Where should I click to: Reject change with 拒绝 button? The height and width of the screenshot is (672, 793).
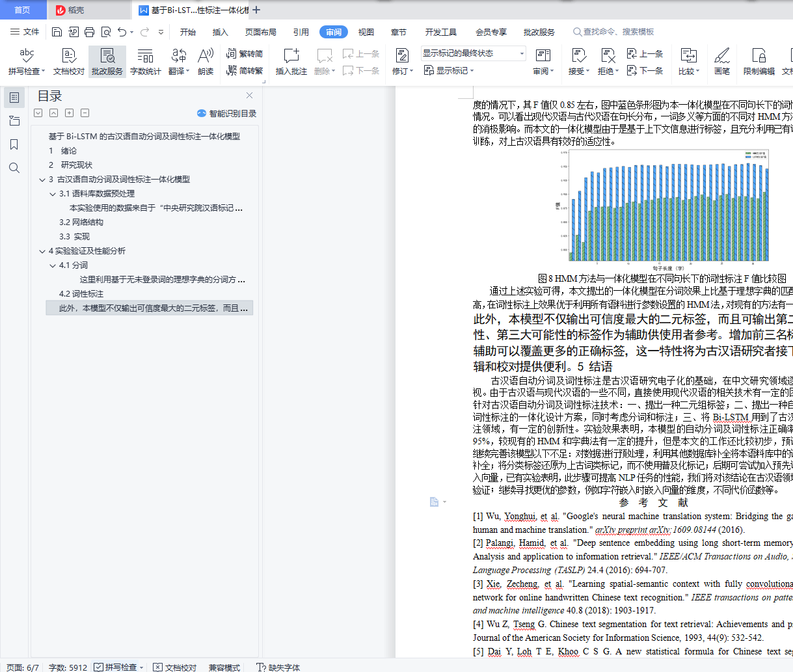[608, 62]
